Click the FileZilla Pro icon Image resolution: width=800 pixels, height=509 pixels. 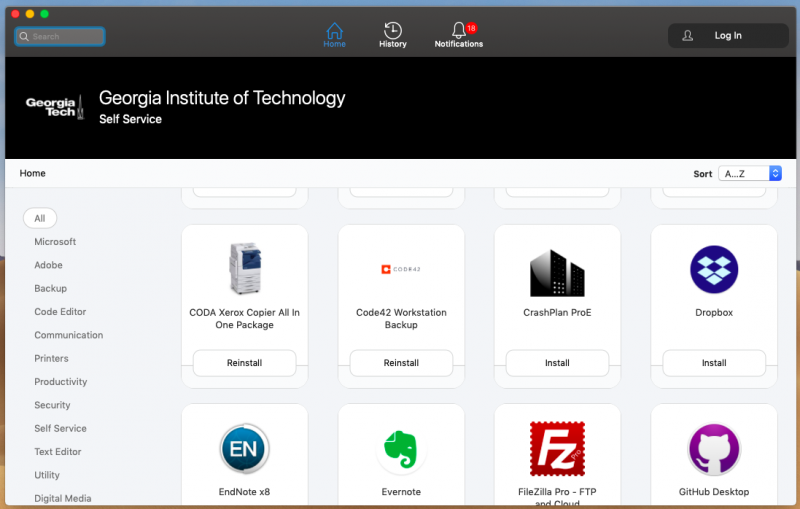coord(557,449)
